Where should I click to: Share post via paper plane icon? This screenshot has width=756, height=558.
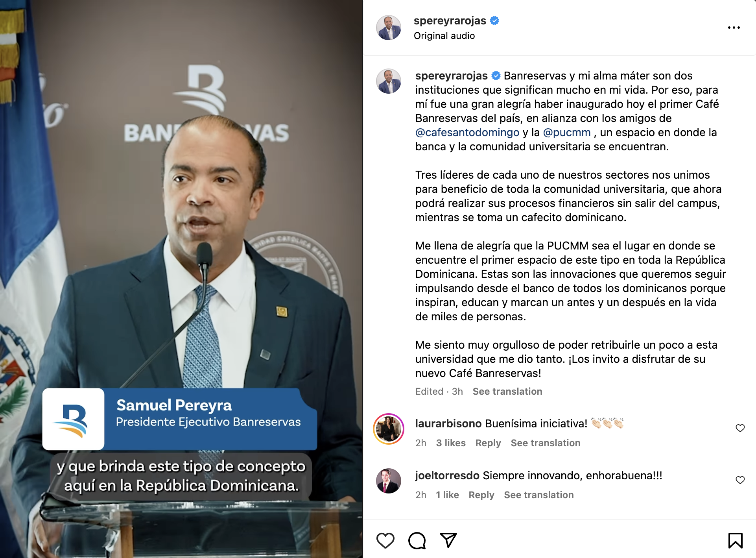tap(448, 540)
